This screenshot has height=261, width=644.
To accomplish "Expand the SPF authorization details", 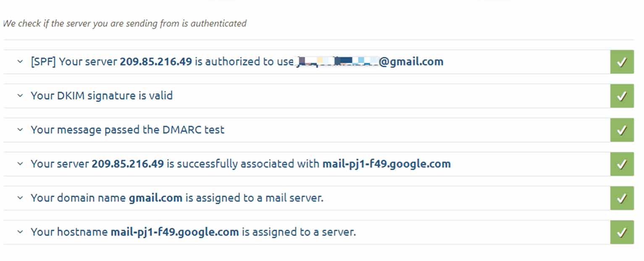I will [20, 62].
